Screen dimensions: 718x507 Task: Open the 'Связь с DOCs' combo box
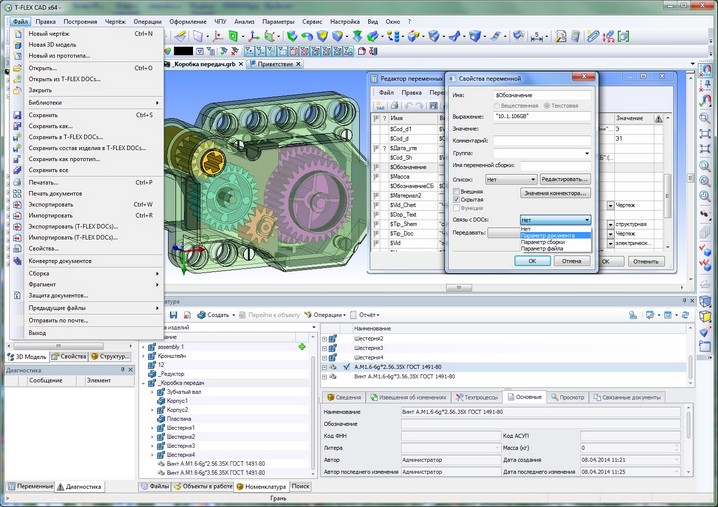(x=555, y=220)
